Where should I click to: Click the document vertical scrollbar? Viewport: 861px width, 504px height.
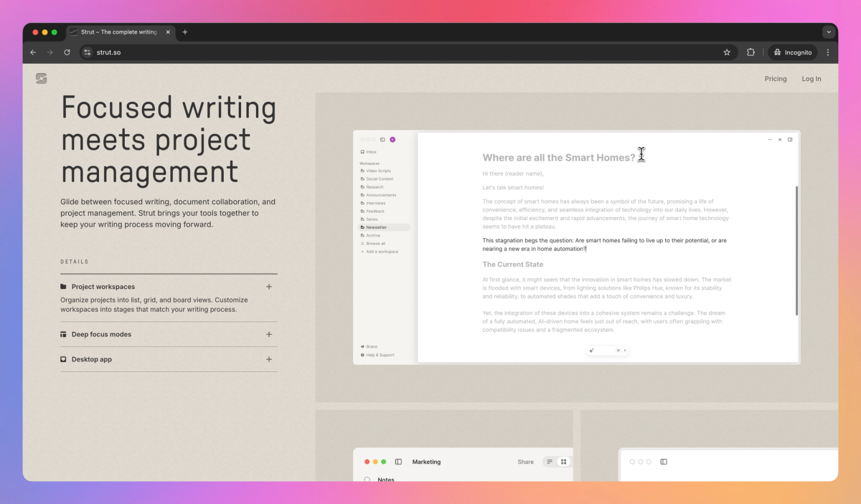pos(796,249)
